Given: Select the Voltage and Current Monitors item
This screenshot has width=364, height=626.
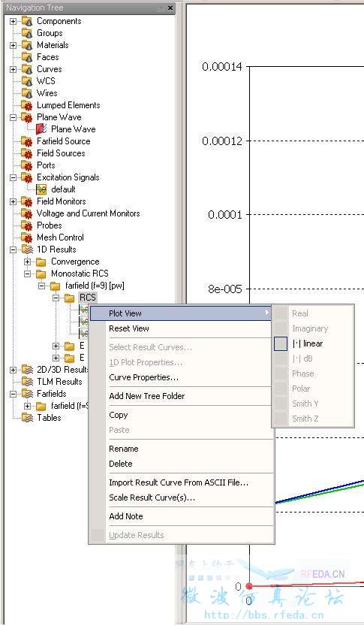Looking at the screenshot, I should point(88,213).
